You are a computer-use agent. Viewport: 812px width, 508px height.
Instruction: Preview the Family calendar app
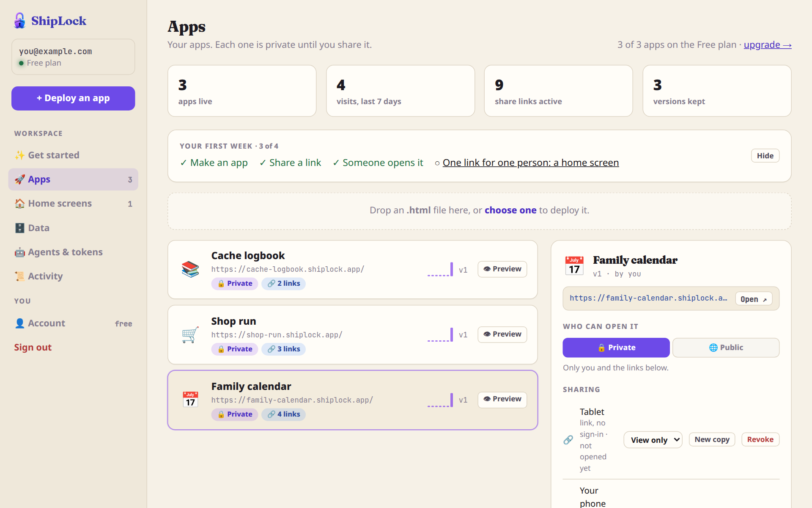tap(502, 399)
